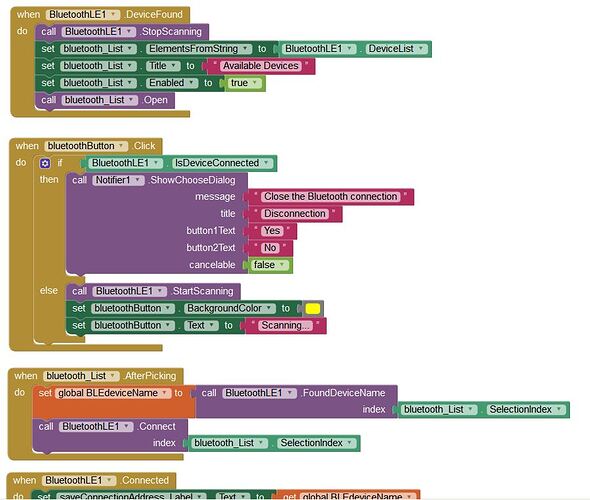Change SelectionIndex dropdown on FoundDeviceName index

526,410
